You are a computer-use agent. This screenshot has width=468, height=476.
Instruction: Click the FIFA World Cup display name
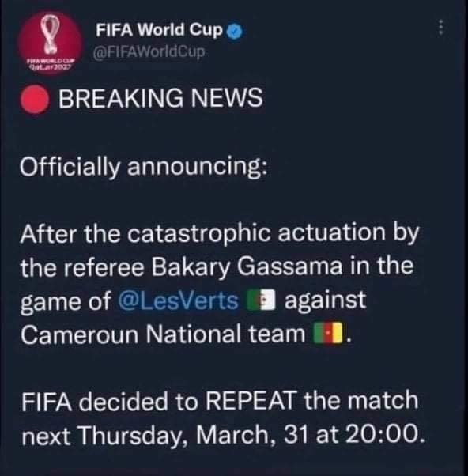coord(160,30)
